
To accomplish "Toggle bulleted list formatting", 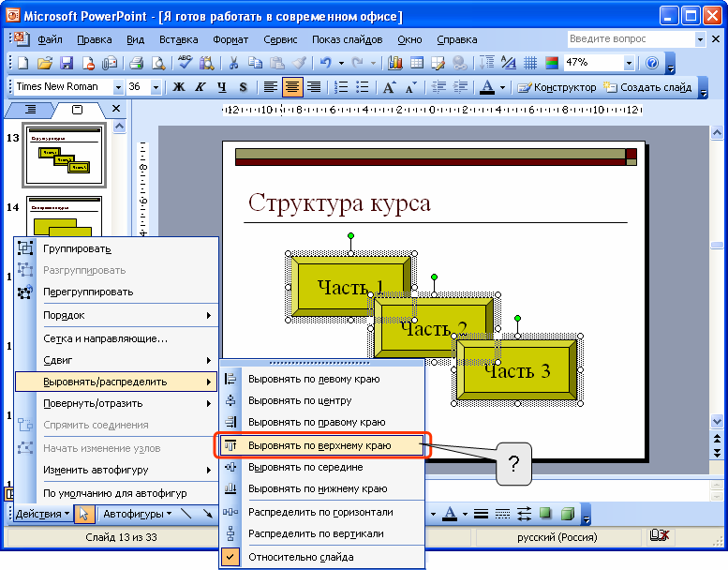I will pos(363,87).
